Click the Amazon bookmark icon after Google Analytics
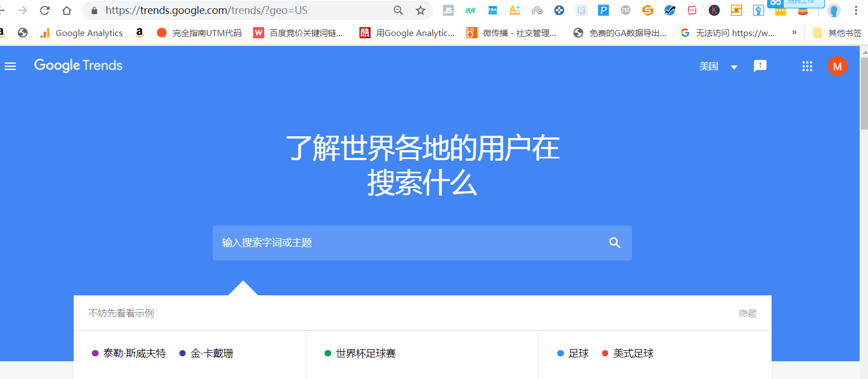Image resolution: width=868 pixels, height=379 pixels. [140, 33]
